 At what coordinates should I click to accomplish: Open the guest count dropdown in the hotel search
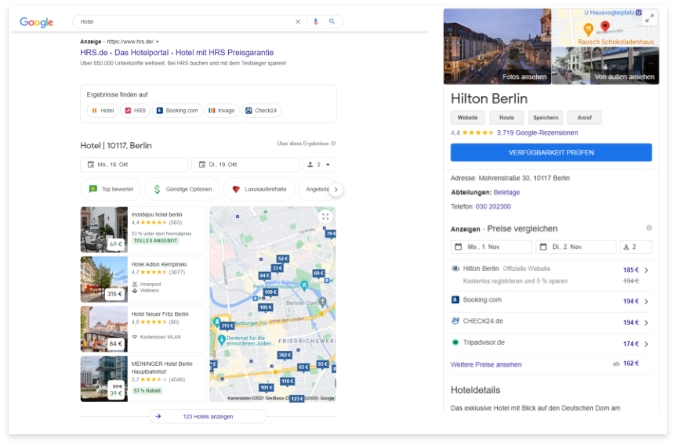pyautogui.click(x=319, y=165)
